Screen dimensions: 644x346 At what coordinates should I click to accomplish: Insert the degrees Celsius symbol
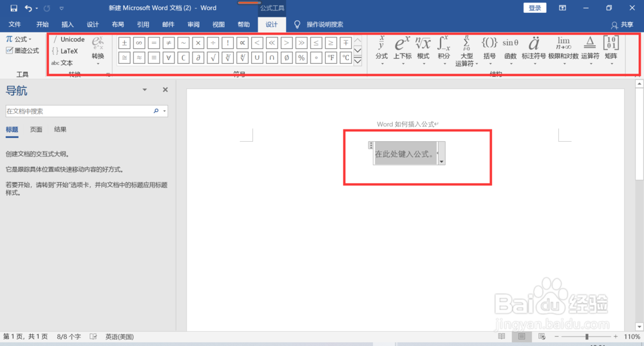[x=346, y=57]
